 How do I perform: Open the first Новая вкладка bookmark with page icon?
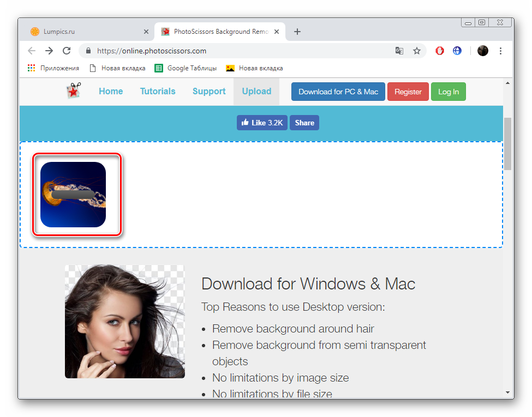pyautogui.click(x=117, y=68)
